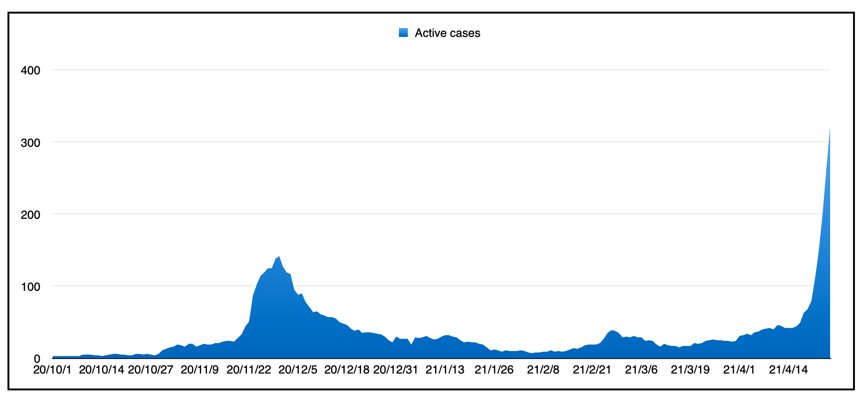Viewport: 868px width, 403px height.
Task: Click the 20/12/31 date label
Action: click(x=396, y=370)
